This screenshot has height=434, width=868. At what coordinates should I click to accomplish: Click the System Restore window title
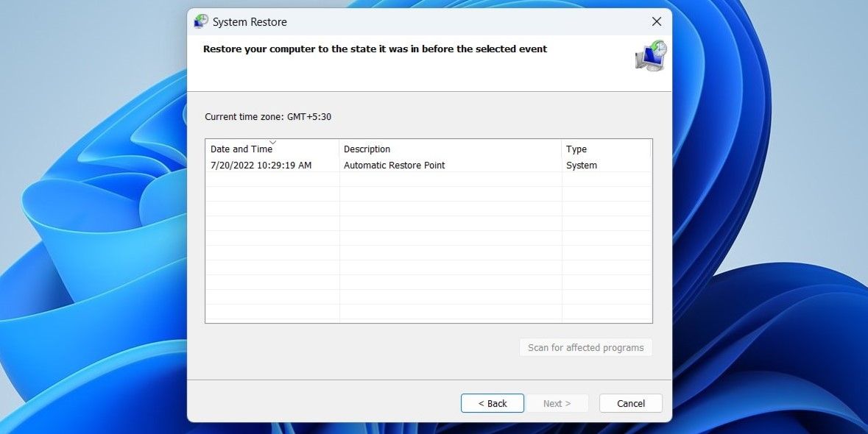250,22
